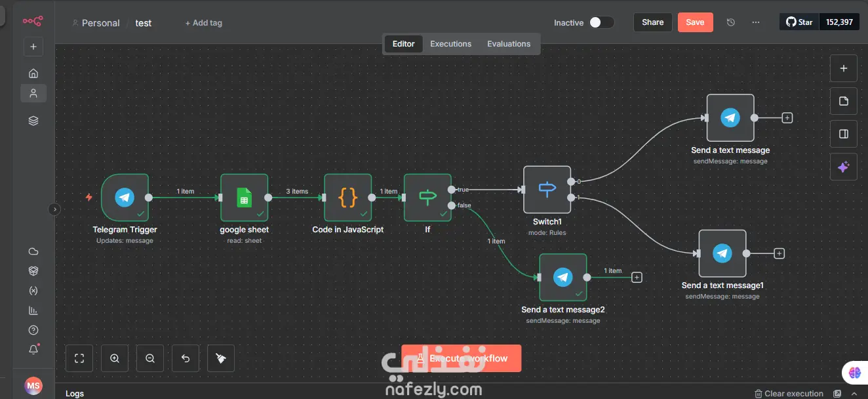This screenshot has width=868, height=399.
Task: Click the tidy up workflow broom icon
Action: (221, 358)
